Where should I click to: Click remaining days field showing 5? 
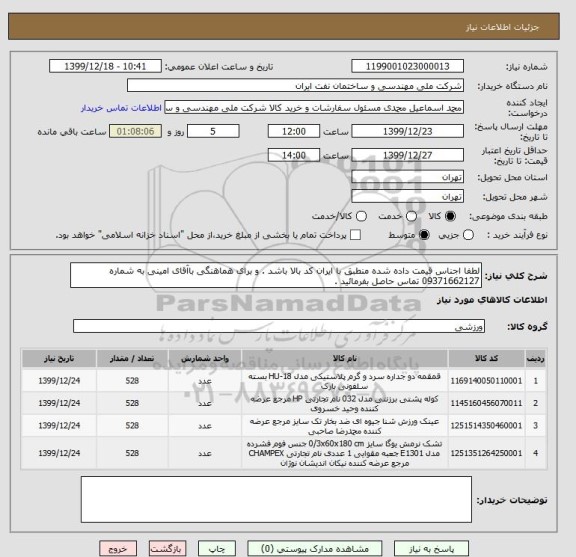213,131
